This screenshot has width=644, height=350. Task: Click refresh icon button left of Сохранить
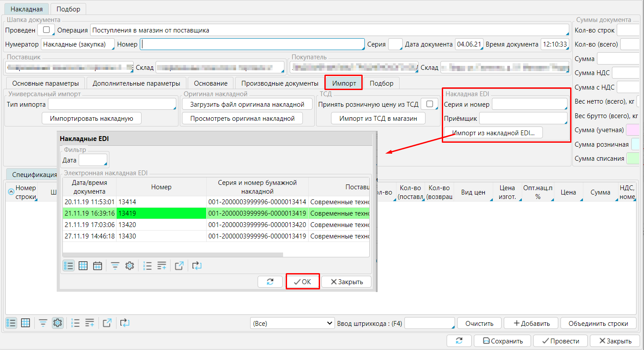[x=459, y=341]
